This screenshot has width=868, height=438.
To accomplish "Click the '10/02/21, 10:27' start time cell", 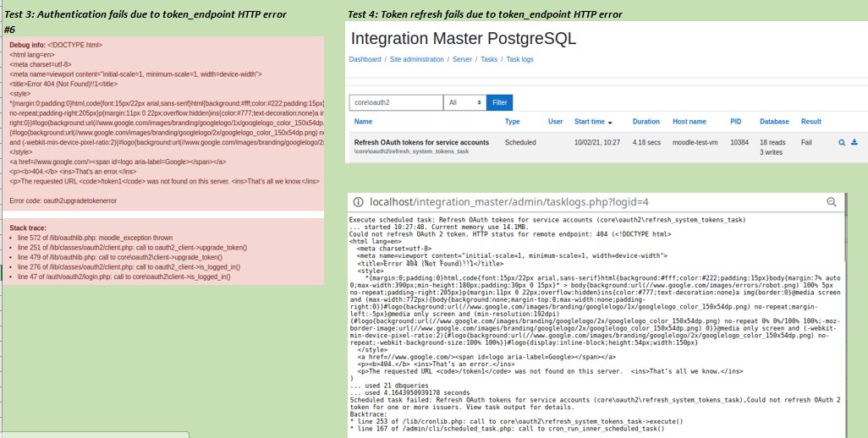I will [x=597, y=142].
